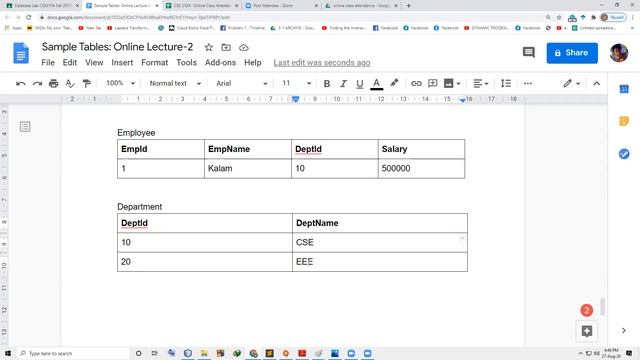640x360 pixels.
Task: Bookmark this page with star in address bar
Action: pyautogui.click(x=559, y=18)
